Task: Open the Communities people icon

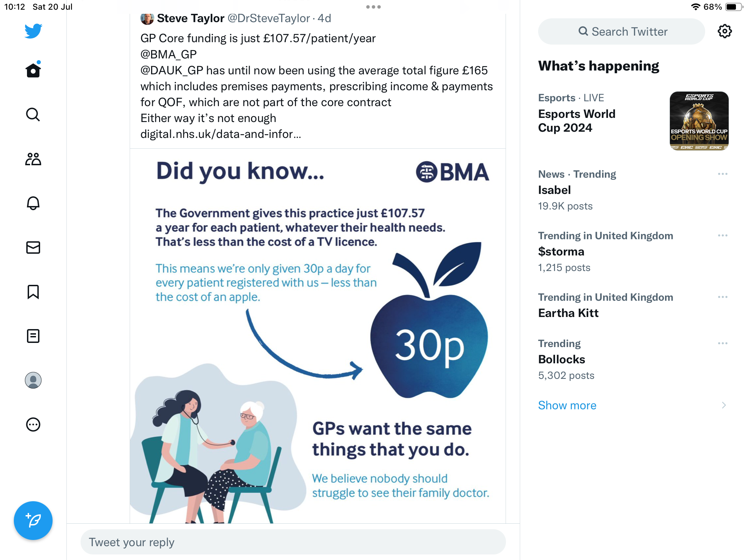Action: click(33, 159)
